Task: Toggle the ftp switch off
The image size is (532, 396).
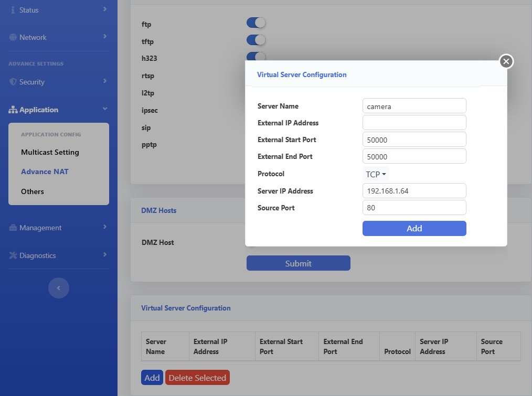Action: 256,23
